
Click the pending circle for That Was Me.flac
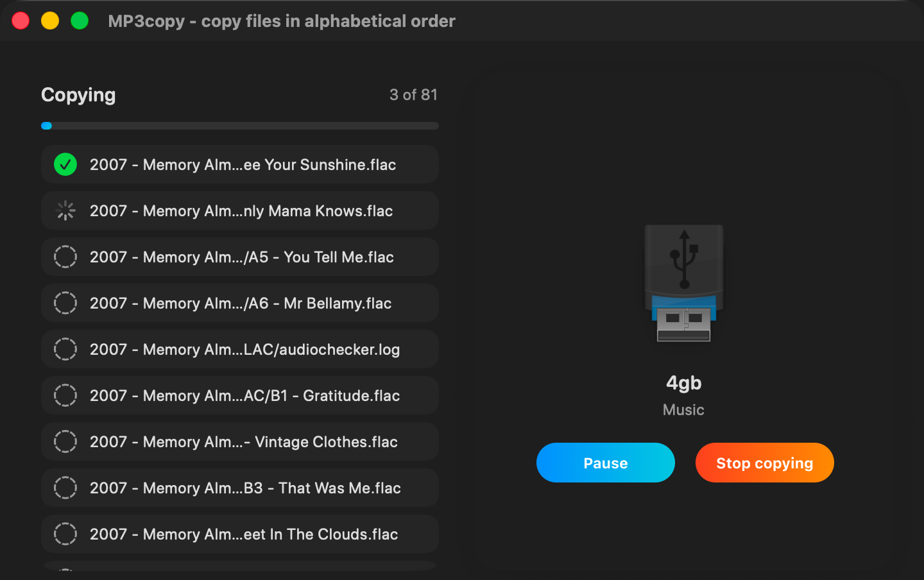pyautogui.click(x=65, y=488)
